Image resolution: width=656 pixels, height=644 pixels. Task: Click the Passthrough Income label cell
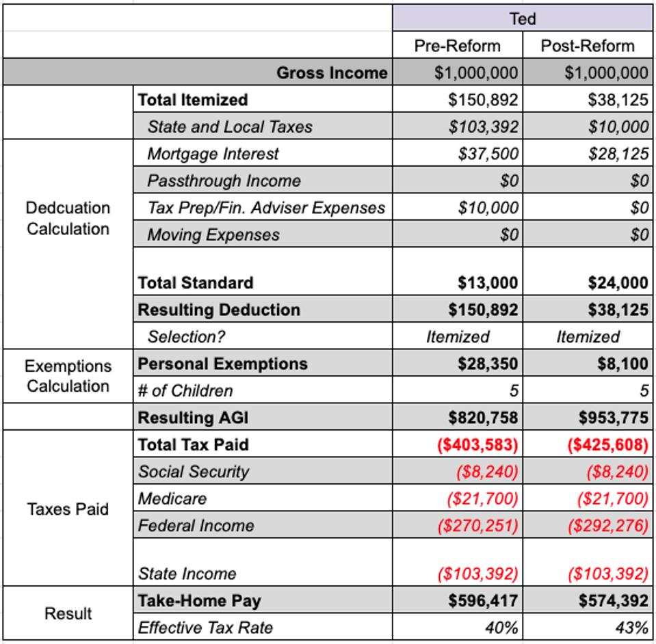pyautogui.click(x=263, y=180)
